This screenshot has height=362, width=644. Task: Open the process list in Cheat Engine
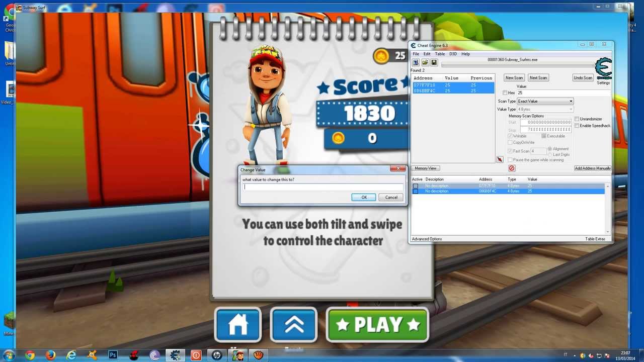(416, 62)
